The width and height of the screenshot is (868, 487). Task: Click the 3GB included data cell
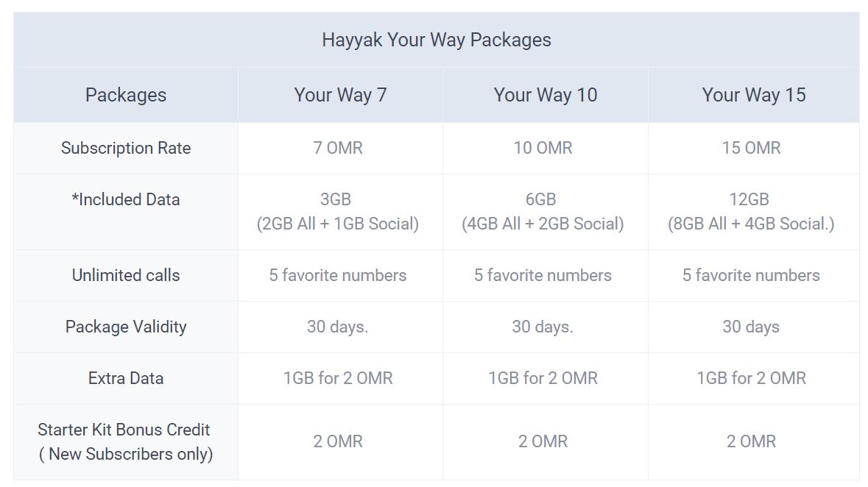[x=338, y=212]
